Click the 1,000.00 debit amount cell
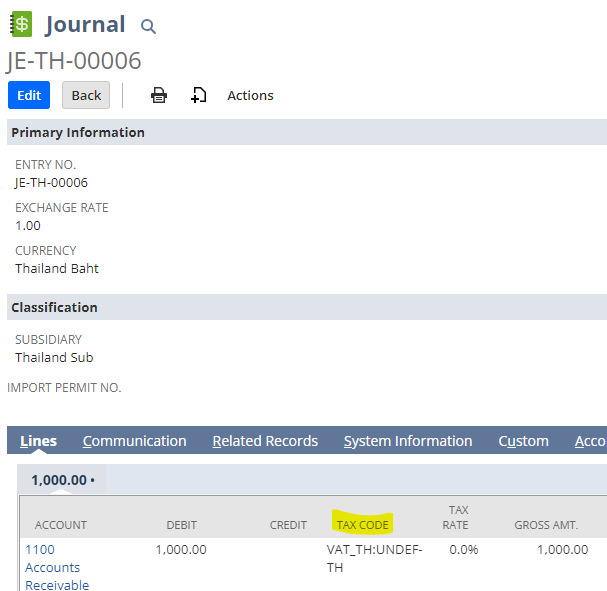Screen dimensions: 607x591 coord(181,550)
